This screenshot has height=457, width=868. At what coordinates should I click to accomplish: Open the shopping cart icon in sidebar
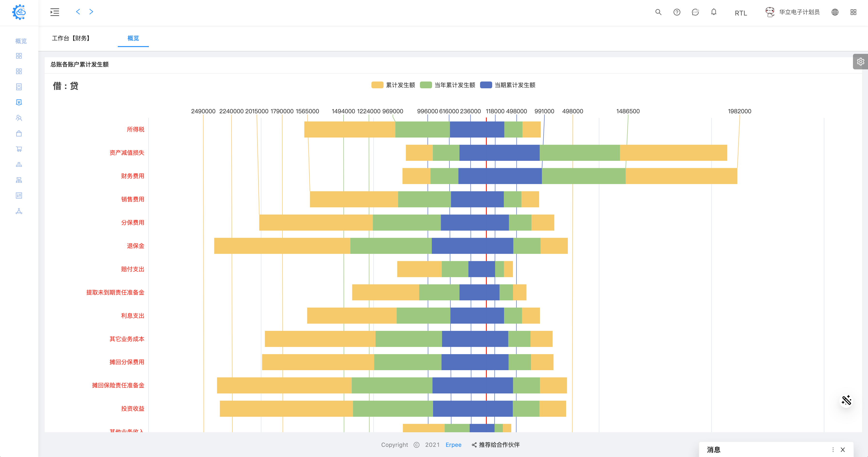[19, 149]
